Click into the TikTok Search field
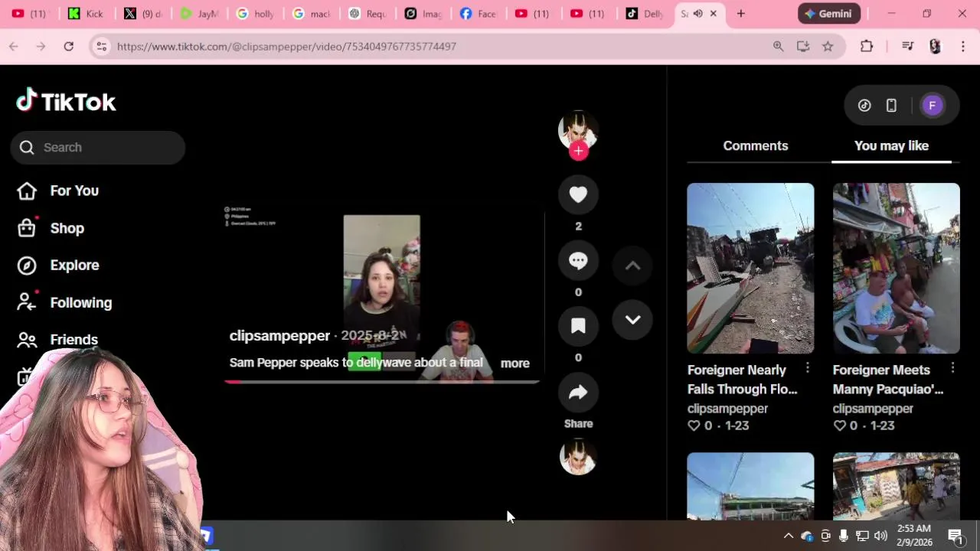980x551 pixels. pyautogui.click(x=98, y=147)
